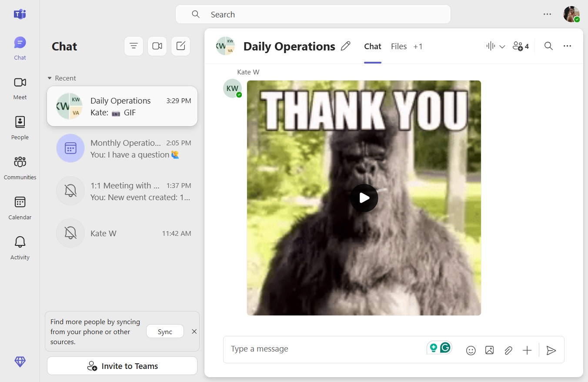Start an instant video meeting
588x382 pixels.
[157, 46]
